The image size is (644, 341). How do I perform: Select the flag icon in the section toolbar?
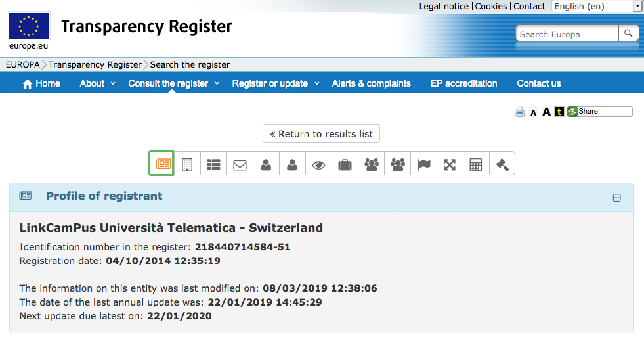coord(423,164)
